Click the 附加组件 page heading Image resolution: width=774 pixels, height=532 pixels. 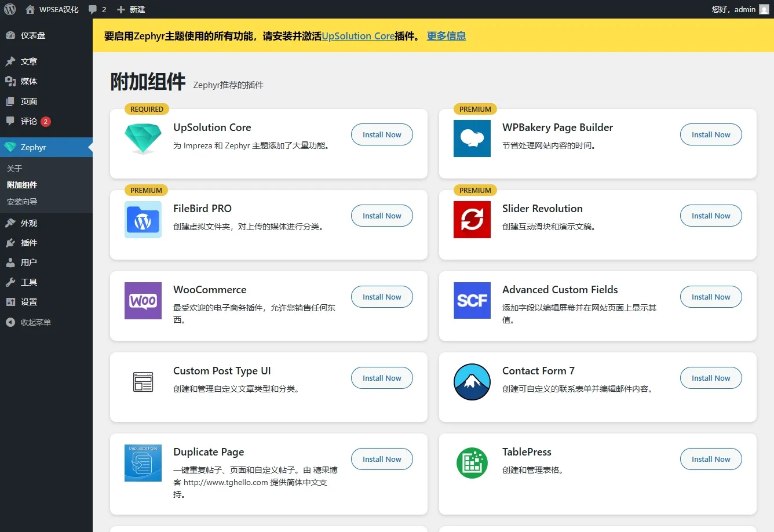click(148, 82)
